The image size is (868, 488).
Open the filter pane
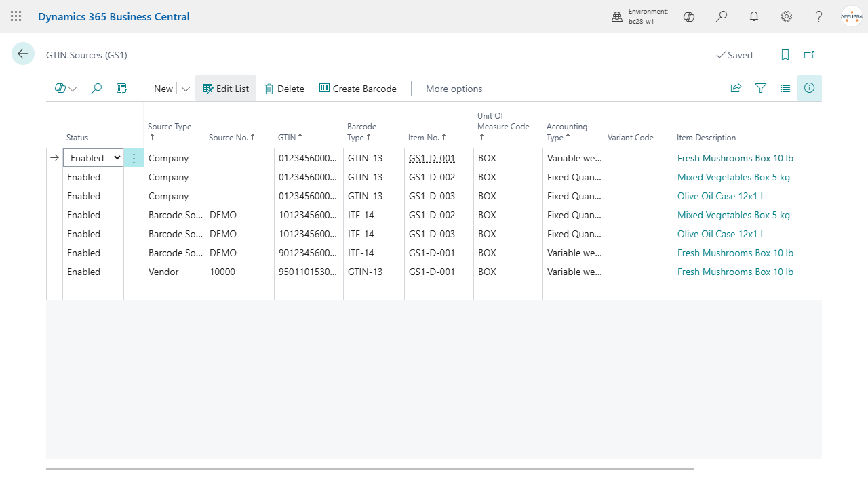point(761,88)
